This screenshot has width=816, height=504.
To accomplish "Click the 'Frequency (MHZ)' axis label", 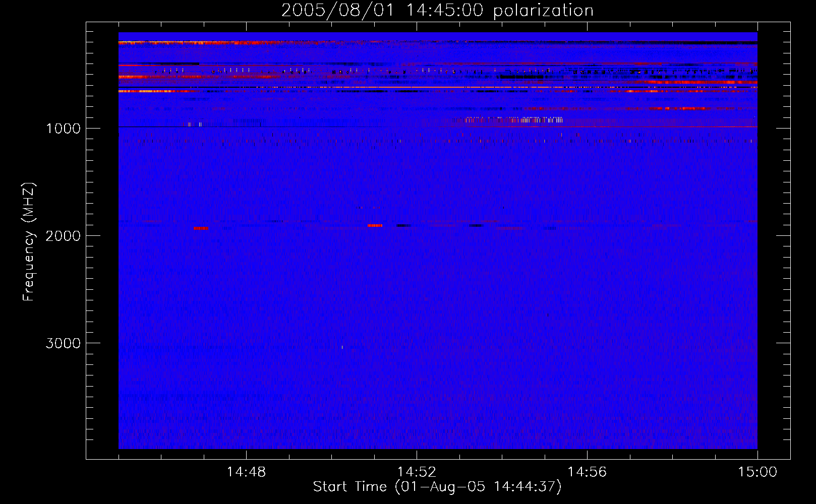I will pos(29,242).
